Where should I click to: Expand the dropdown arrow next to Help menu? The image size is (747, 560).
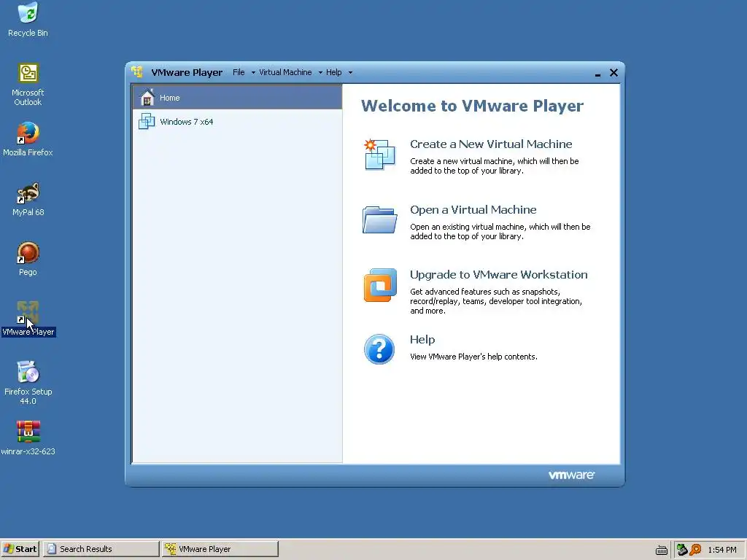[x=351, y=72]
